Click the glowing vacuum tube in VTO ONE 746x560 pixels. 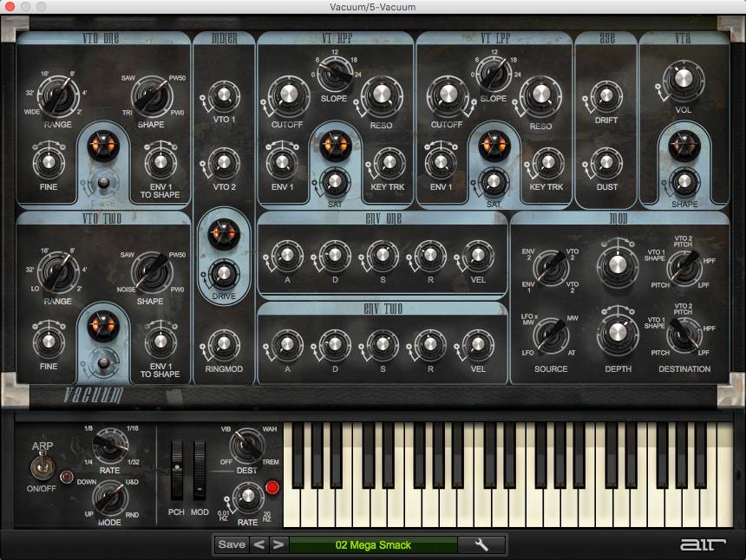(104, 146)
